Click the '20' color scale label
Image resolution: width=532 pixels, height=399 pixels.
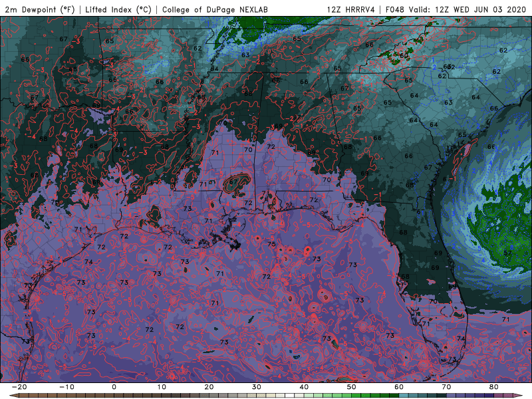coord(209,387)
